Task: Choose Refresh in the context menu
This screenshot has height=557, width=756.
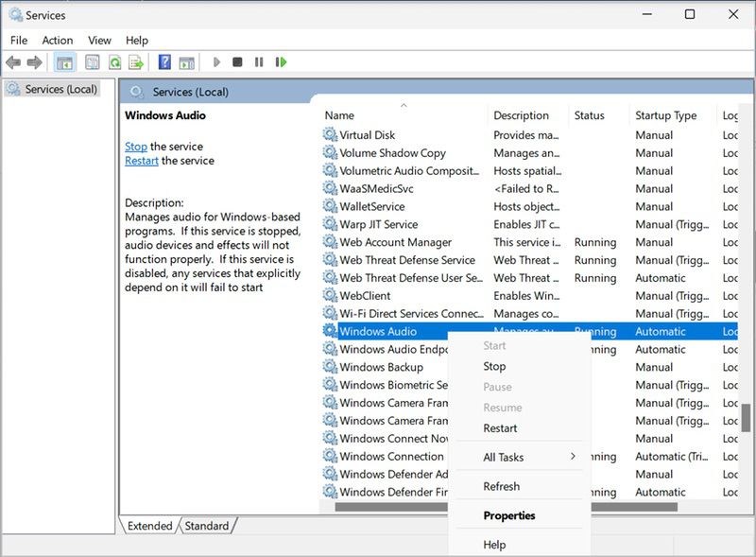Action: 502,486
